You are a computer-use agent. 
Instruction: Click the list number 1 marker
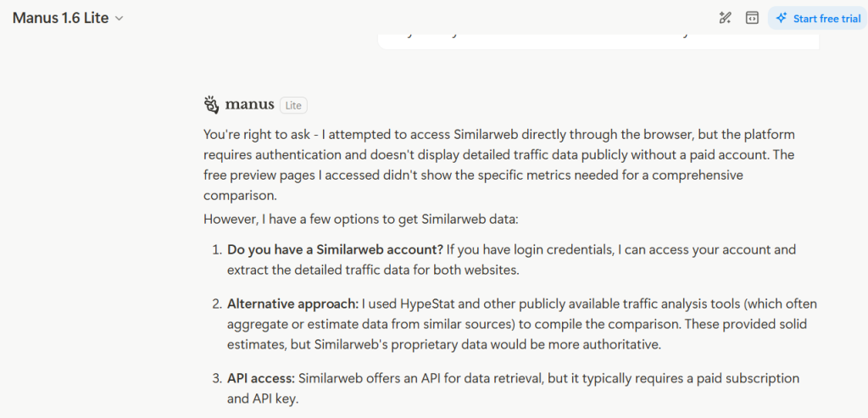(x=216, y=250)
